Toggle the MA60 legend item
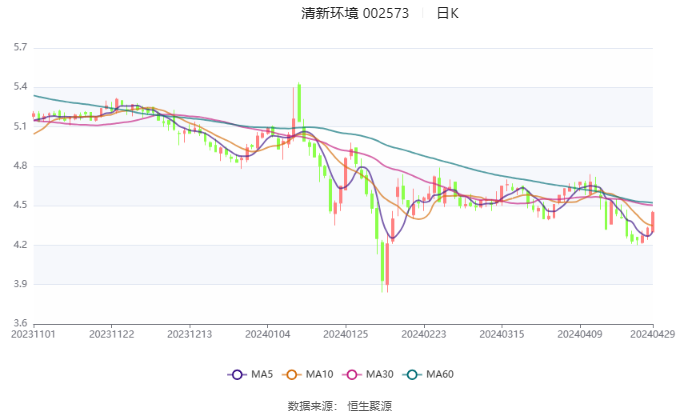 [x=428, y=374]
